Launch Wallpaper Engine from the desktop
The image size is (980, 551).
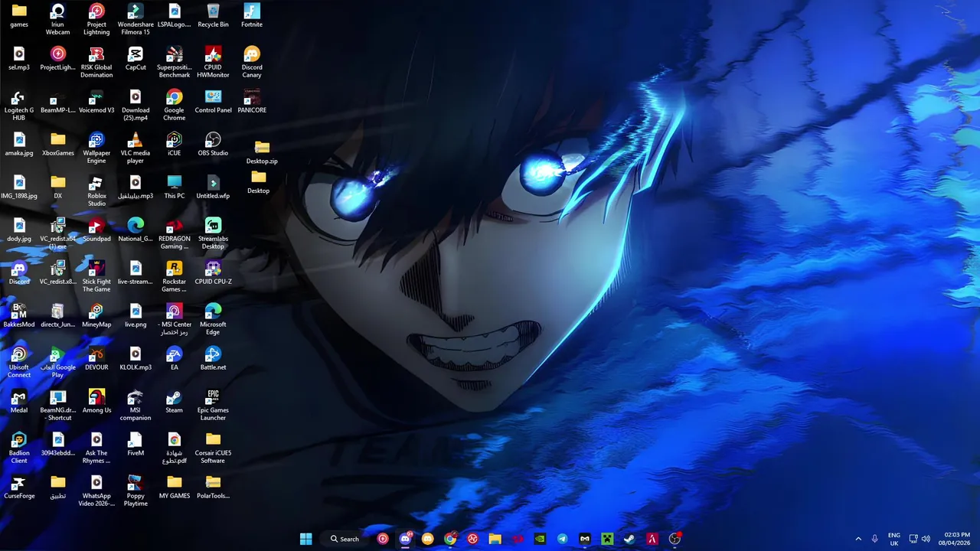pos(96,148)
